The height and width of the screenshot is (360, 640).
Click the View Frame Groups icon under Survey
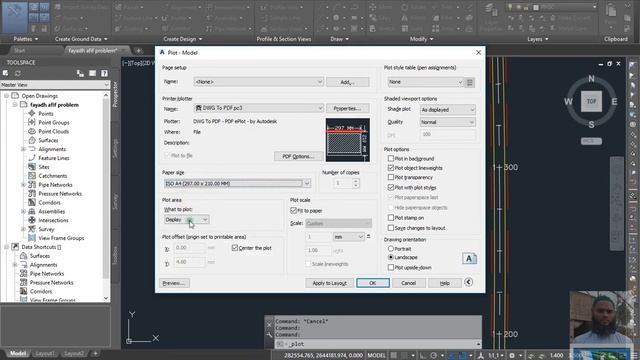coord(32,238)
